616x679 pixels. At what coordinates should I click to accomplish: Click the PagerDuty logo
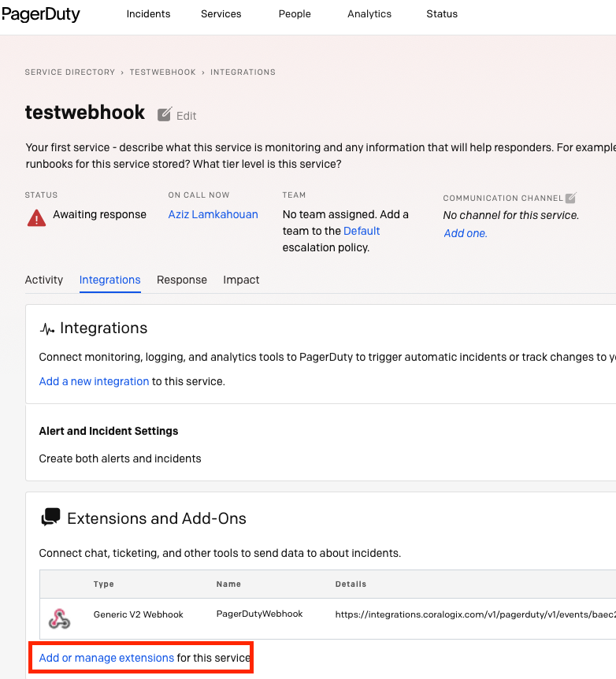click(41, 14)
